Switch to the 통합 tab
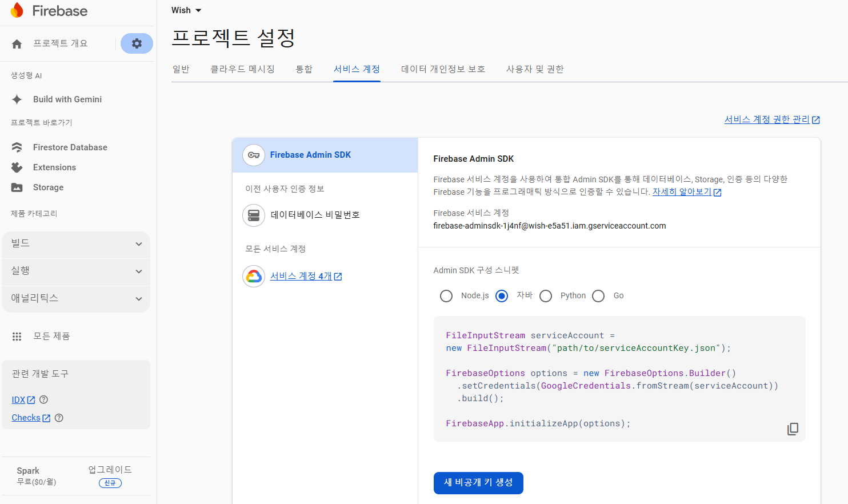This screenshot has height=504, width=848. [304, 69]
